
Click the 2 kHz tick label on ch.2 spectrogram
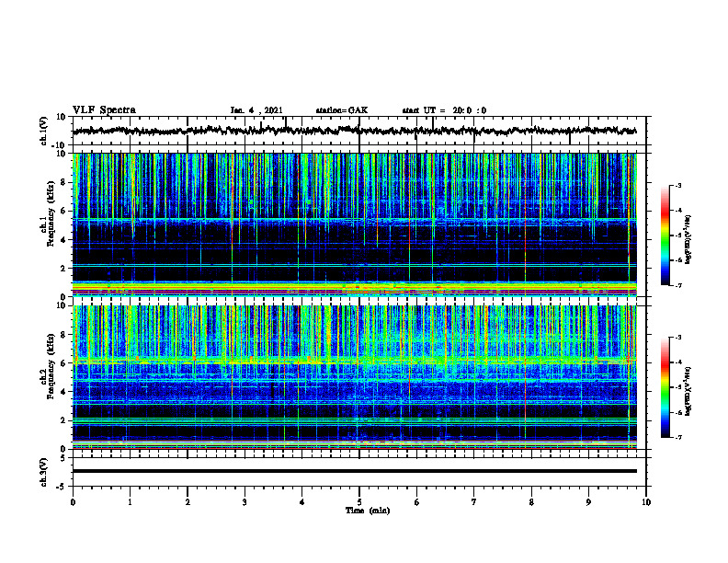(x=64, y=420)
